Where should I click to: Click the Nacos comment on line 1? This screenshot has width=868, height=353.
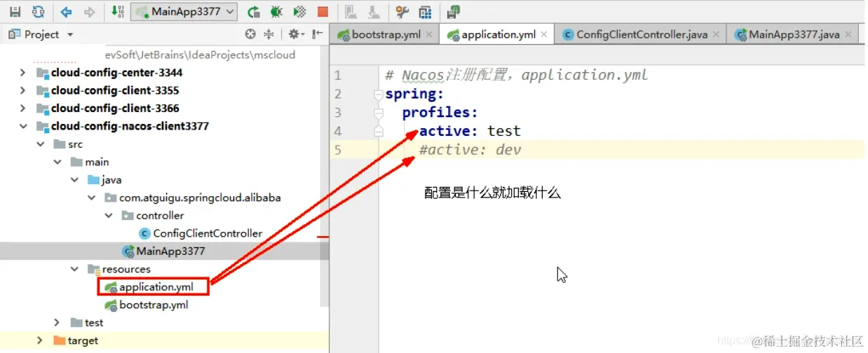517,75
